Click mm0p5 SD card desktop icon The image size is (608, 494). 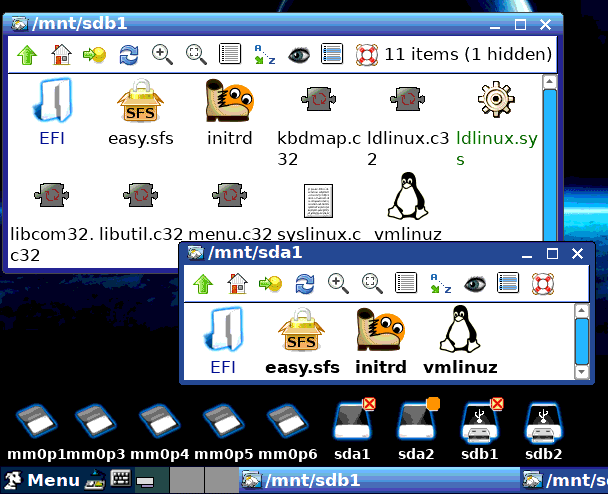click(223, 432)
